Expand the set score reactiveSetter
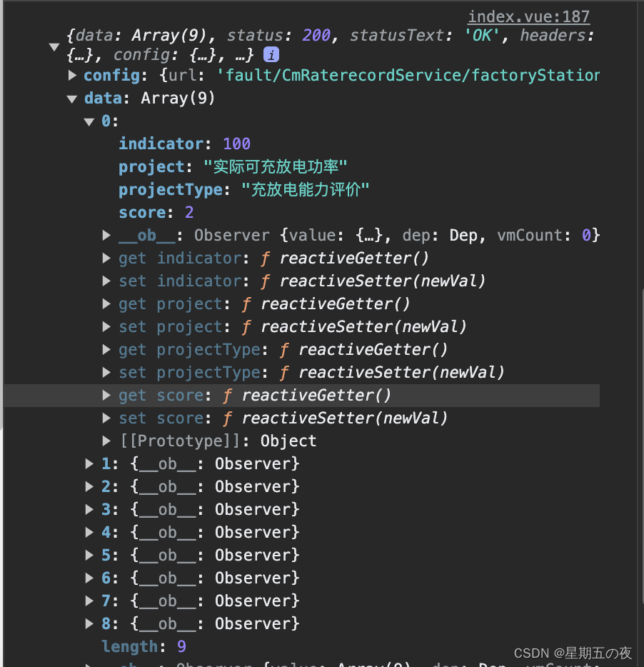 106,418
